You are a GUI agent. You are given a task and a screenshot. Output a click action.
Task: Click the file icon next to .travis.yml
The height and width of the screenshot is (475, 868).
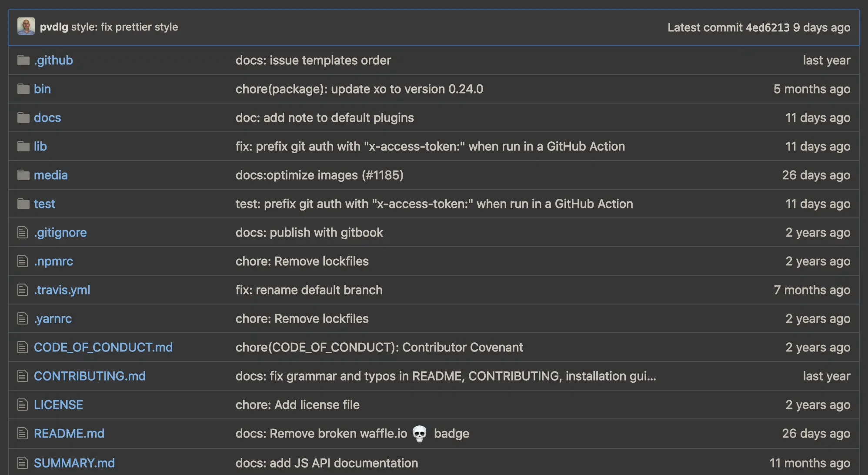[23, 290]
